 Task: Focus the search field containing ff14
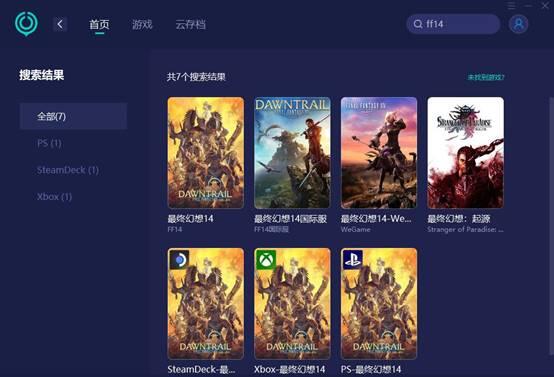click(x=453, y=24)
